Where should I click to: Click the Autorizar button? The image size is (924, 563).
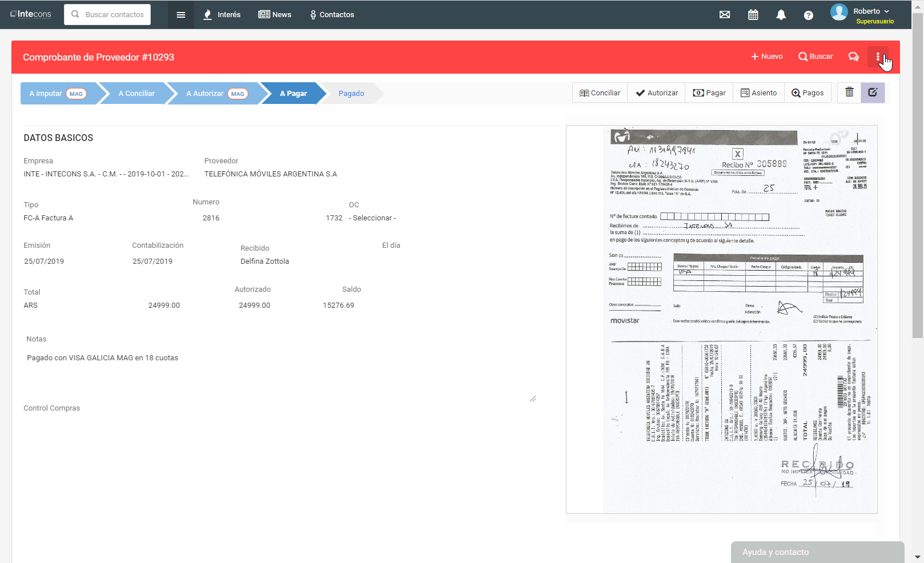click(657, 93)
